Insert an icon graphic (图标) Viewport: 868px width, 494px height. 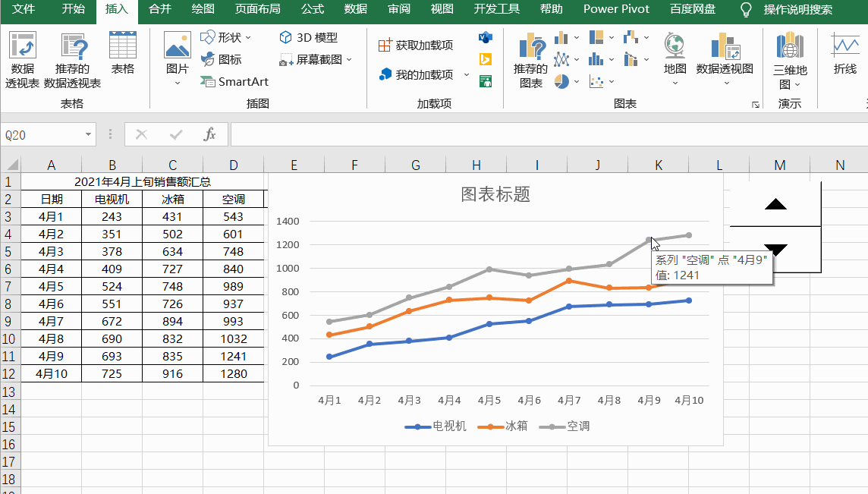click(220, 59)
